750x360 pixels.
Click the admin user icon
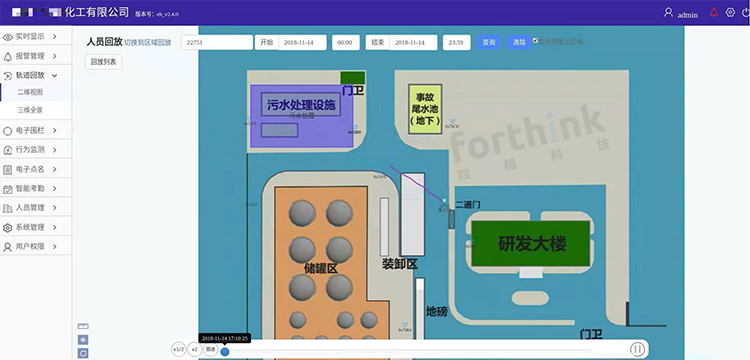tap(668, 12)
